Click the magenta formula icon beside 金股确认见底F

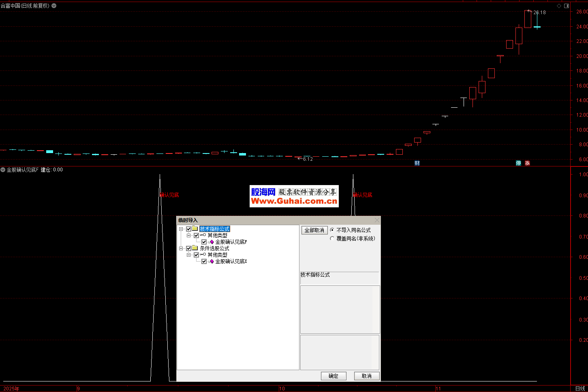211,242
